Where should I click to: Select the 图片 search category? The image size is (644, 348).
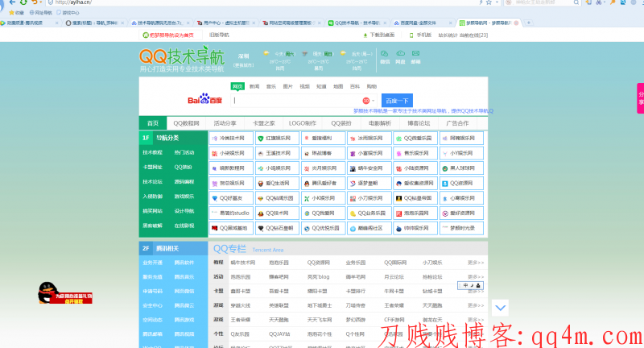pos(288,86)
